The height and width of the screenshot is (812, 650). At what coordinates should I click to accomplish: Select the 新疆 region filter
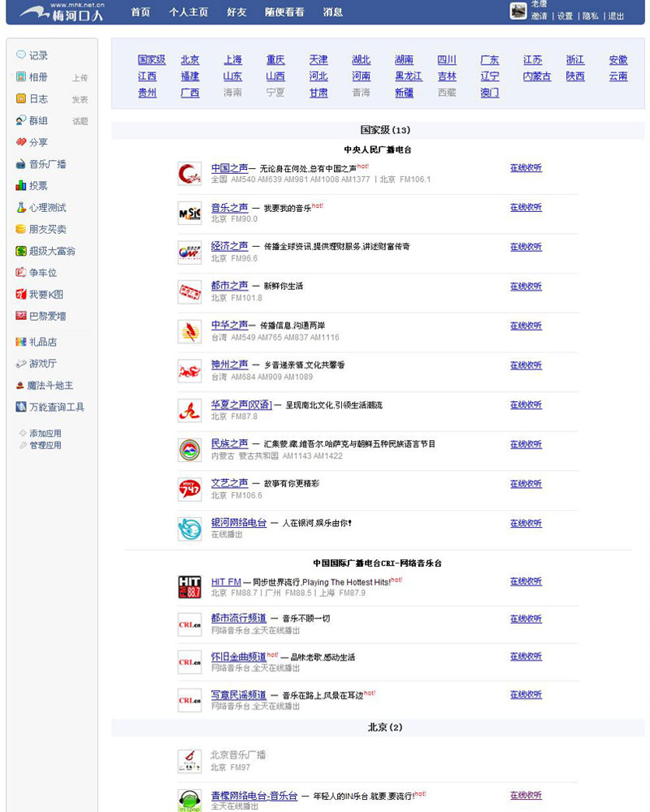(x=404, y=93)
